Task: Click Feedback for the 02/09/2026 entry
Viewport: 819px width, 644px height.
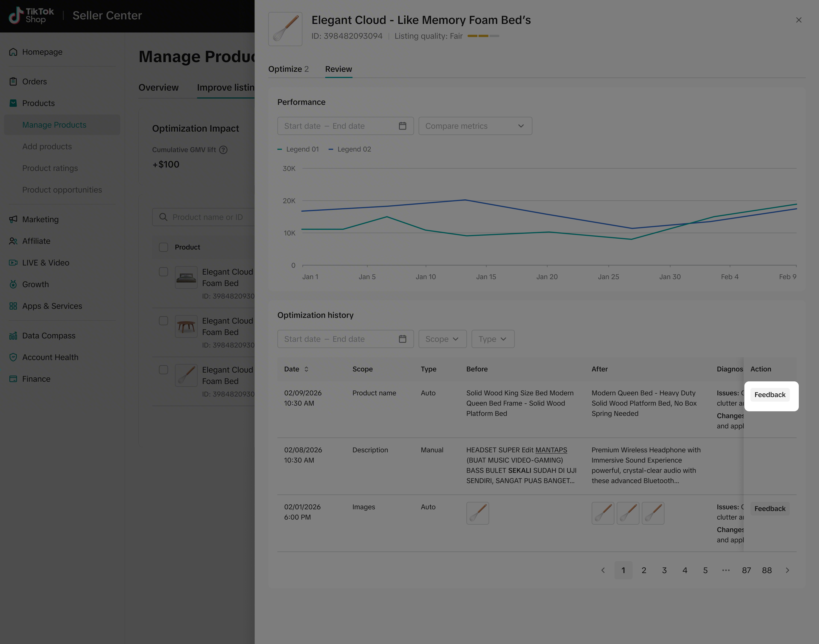Action: [770, 395]
